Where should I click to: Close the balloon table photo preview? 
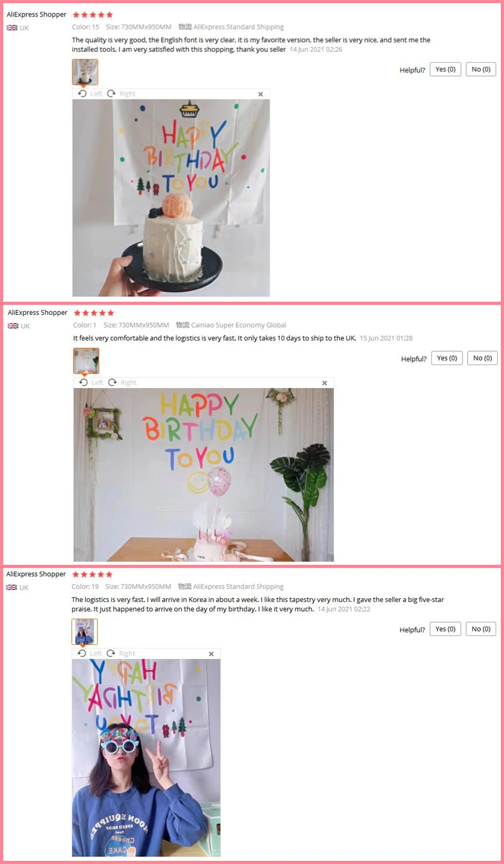tap(325, 383)
